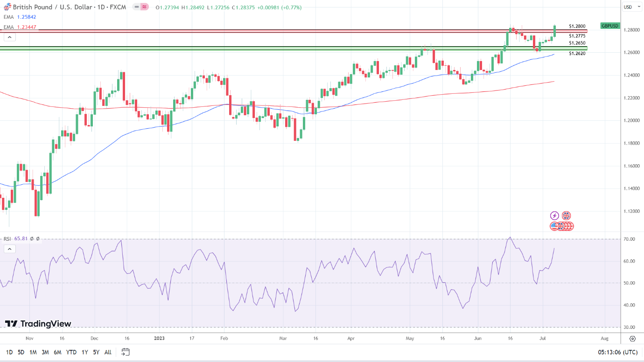Click the open price O1.27394 value
The image size is (644, 362).
[168, 7]
